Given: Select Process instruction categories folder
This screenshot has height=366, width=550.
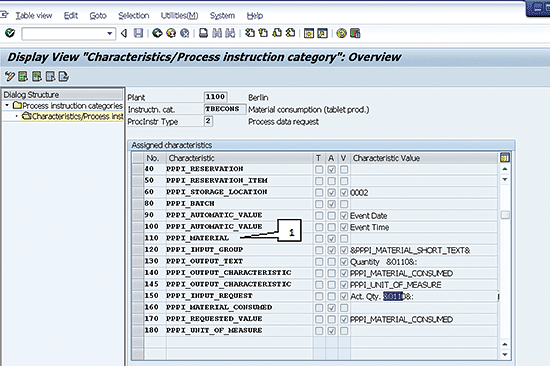Looking at the screenshot, I should [68, 105].
